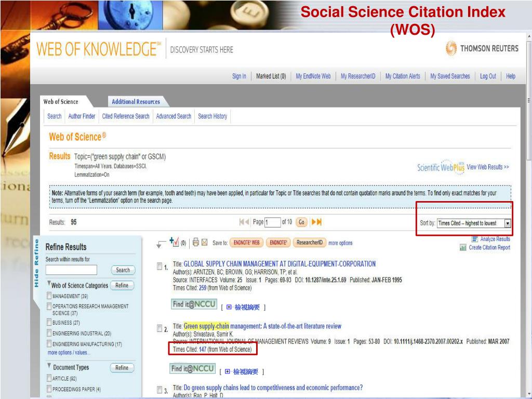Screen dimensions: 532x399
Task: Check the box for result 3
Action: [x=159, y=390]
